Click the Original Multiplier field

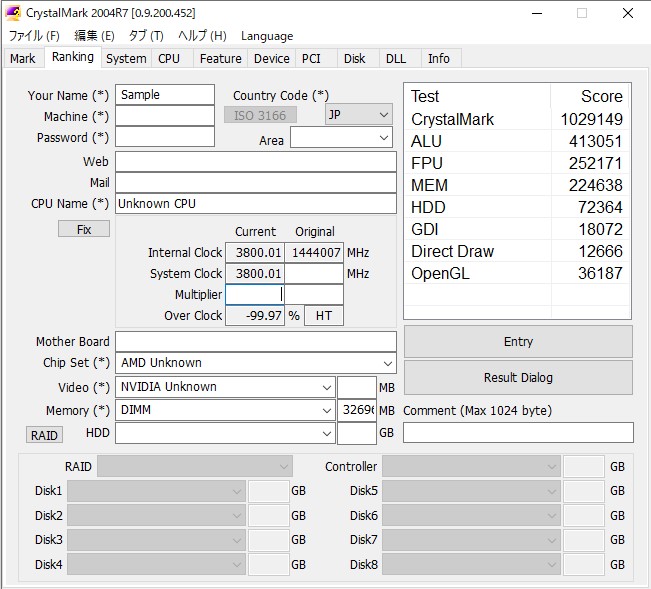pos(314,295)
